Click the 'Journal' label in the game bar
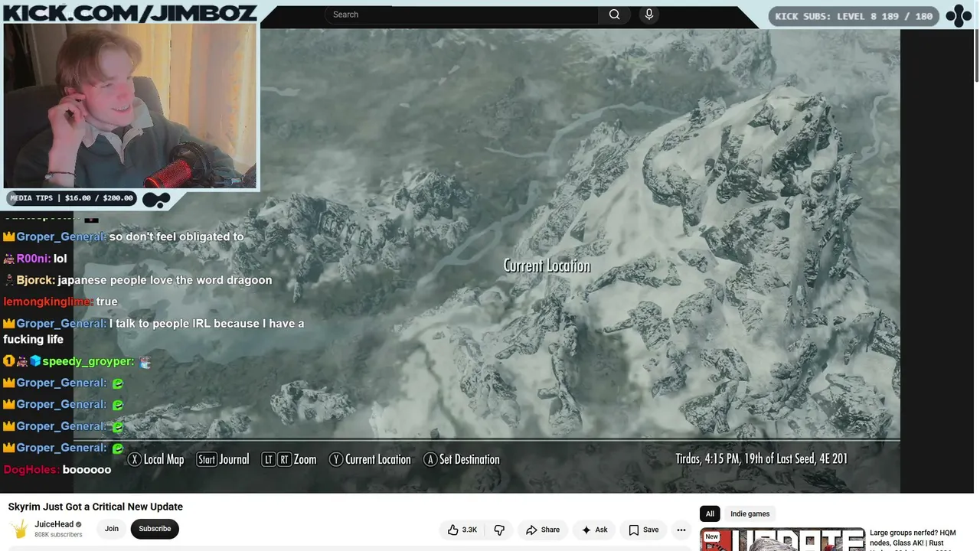This screenshot has width=980, height=551. [x=234, y=459]
